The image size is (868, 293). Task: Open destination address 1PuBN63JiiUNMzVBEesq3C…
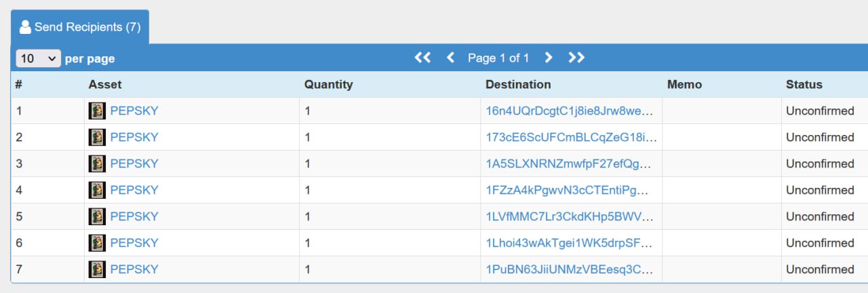click(570, 269)
